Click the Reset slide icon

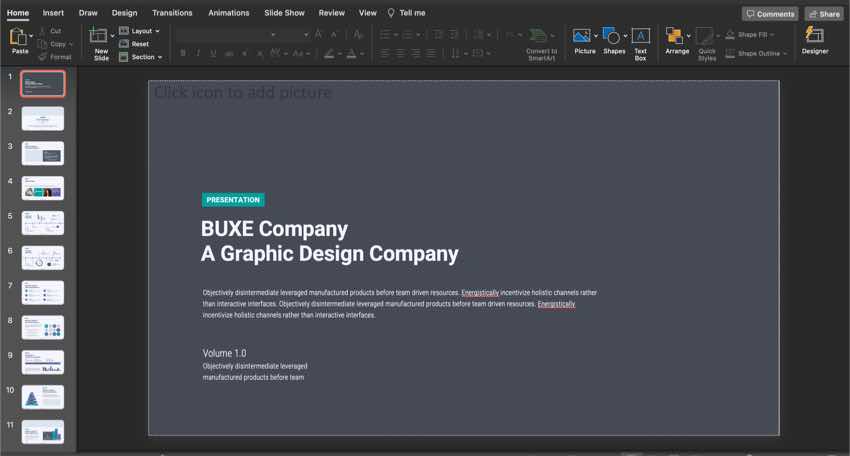pos(124,44)
